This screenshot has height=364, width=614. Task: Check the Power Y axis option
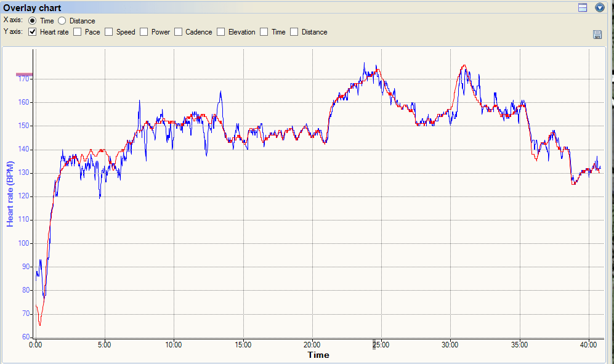click(144, 32)
